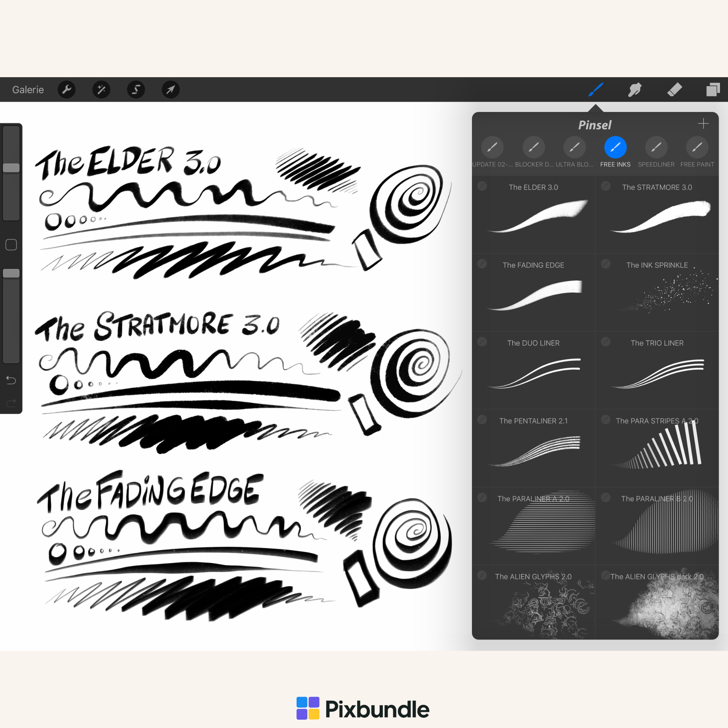
Task: Open the Layers panel icon
Action: point(713,90)
